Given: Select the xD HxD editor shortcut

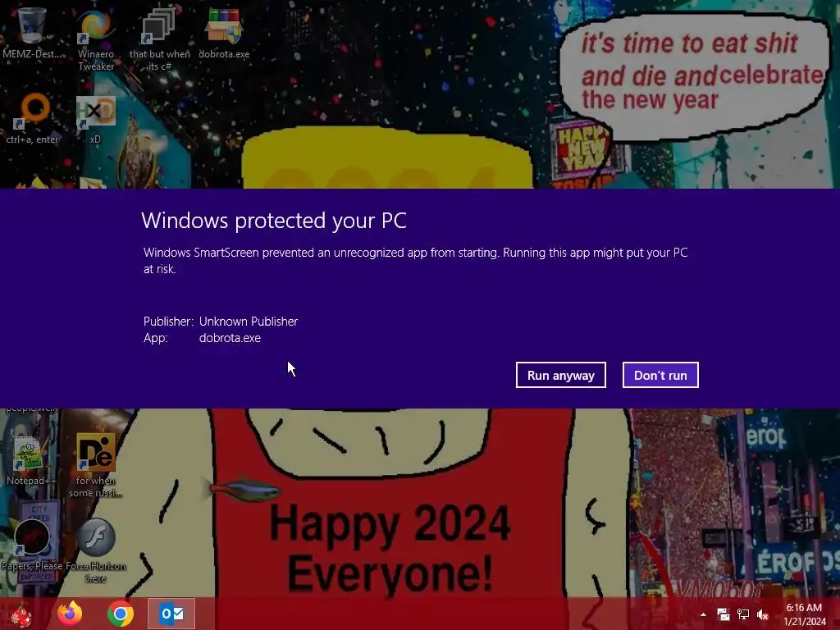Looking at the screenshot, I should 95,119.
